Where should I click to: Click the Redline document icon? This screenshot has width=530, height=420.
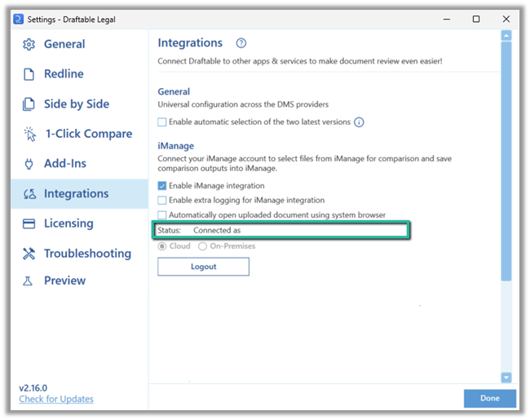[29, 74]
